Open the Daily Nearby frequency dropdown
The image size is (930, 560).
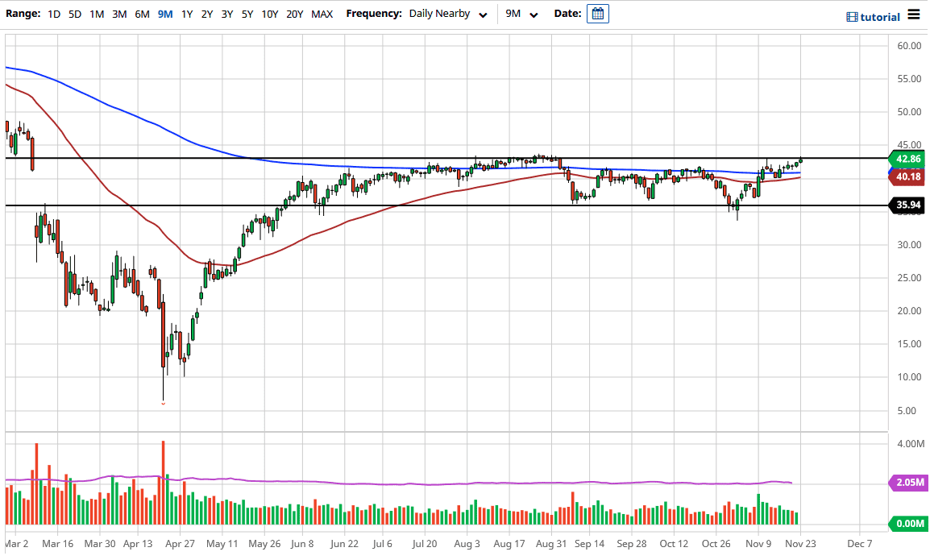(x=439, y=14)
